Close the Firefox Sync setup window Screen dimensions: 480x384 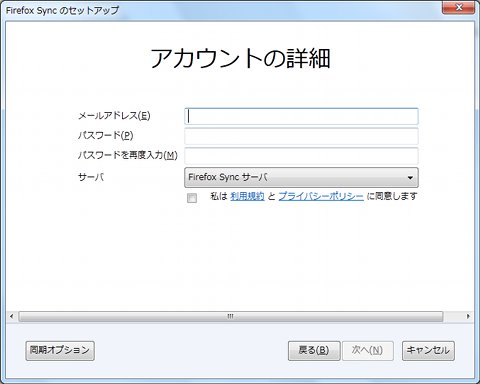click(x=459, y=7)
